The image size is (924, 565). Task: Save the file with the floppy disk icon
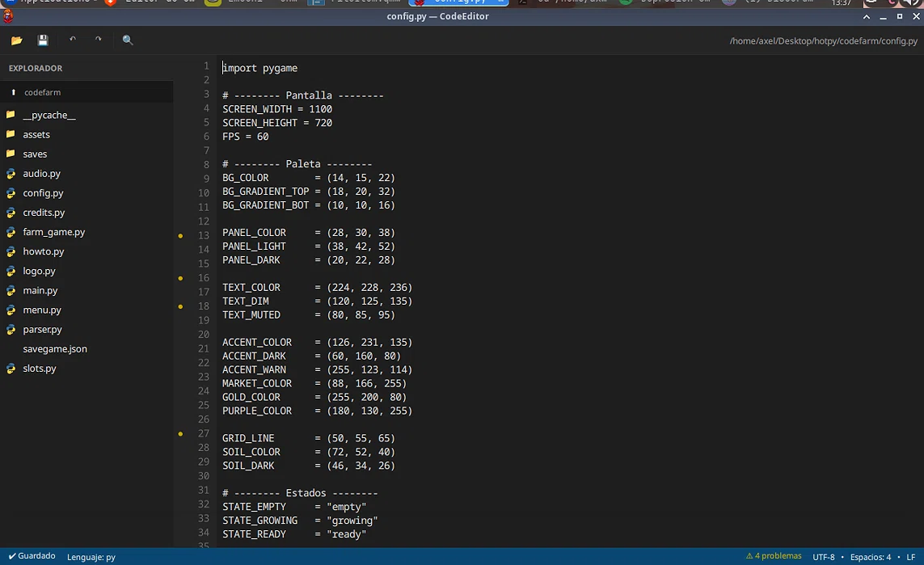pyautogui.click(x=42, y=40)
